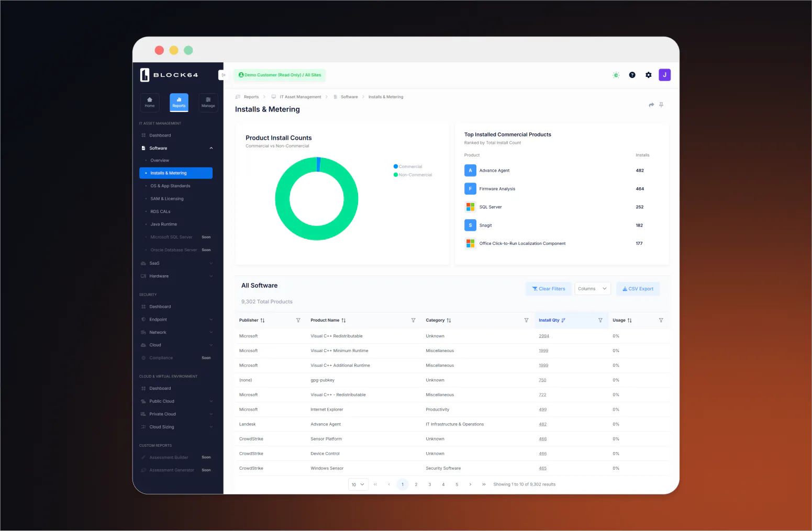812x531 pixels.
Task: Jump to the last page of results
Action: tap(484, 484)
